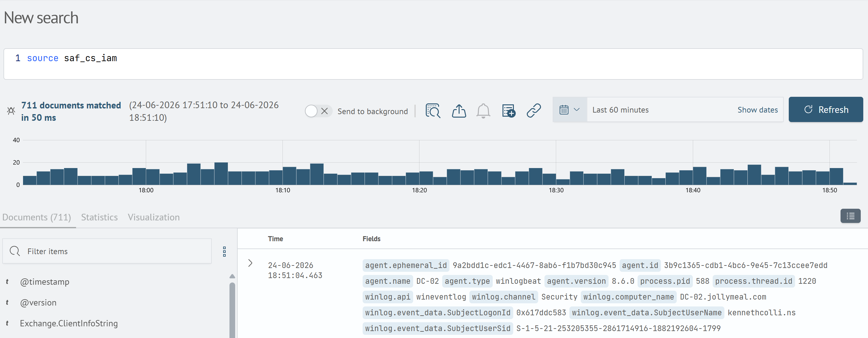Click the winlog.api field tag
The image size is (868, 338).
[388, 297]
